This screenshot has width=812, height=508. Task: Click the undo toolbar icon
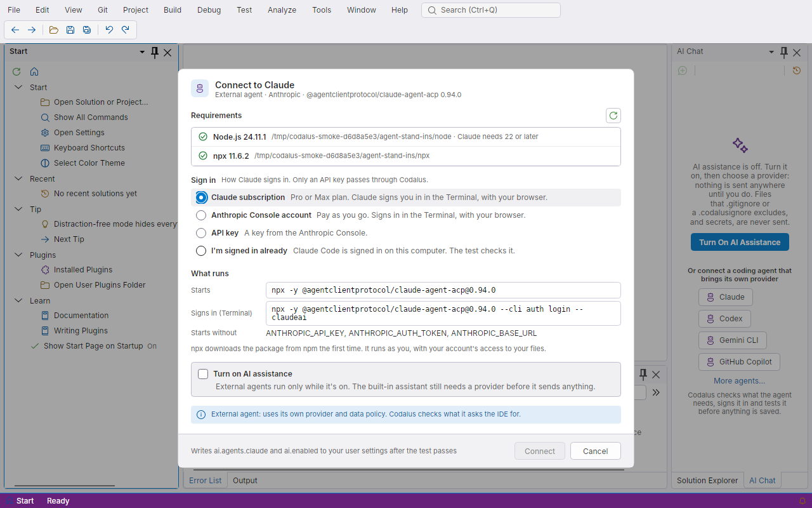click(109, 30)
